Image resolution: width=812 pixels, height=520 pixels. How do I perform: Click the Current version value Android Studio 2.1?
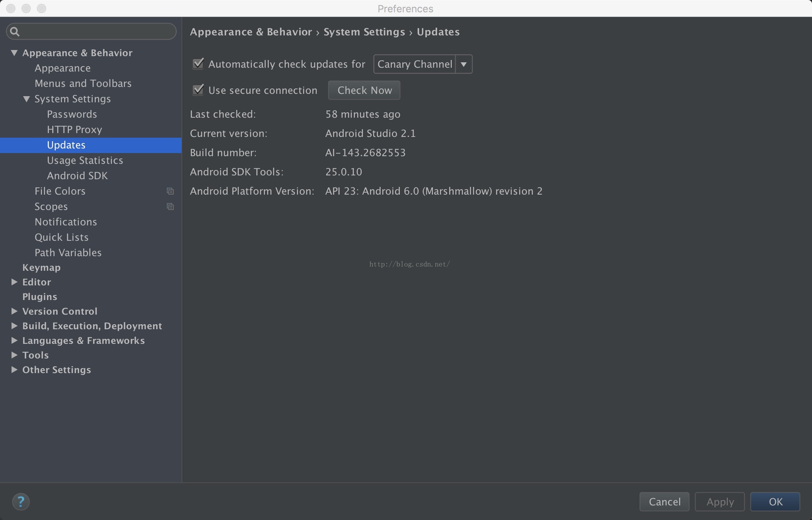pyautogui.click(x=370, y=133)
